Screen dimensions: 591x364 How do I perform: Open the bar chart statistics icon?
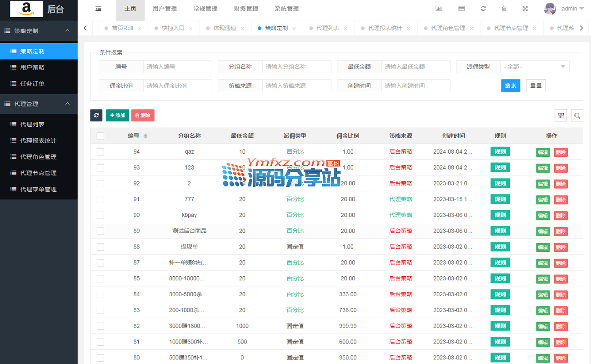tap(439, 9)
